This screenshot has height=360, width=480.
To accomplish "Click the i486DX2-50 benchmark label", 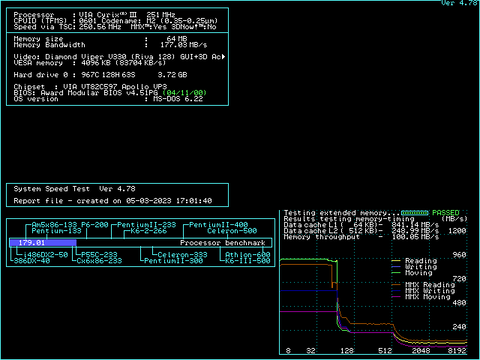I will (45, 255).
